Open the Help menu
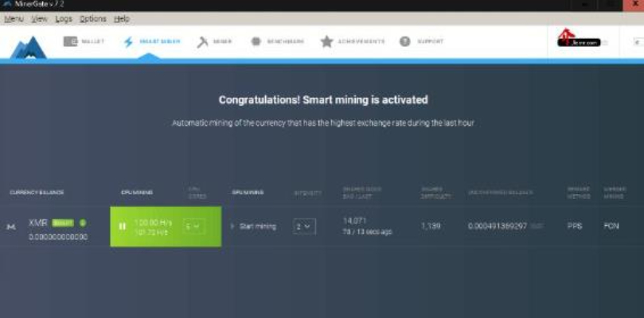The width and height of the screenshot is (644, 318). [x=122, y=19]
